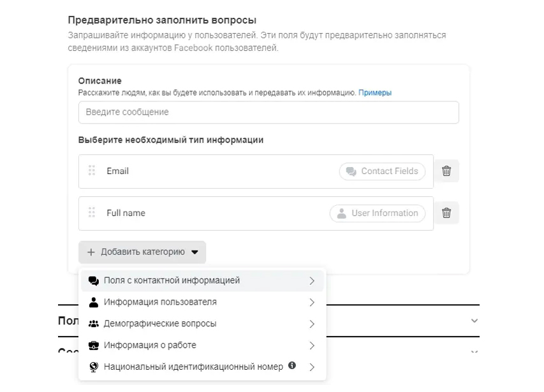Select the Email field row
Screen dimensions: 544x392
click(256, 171)
